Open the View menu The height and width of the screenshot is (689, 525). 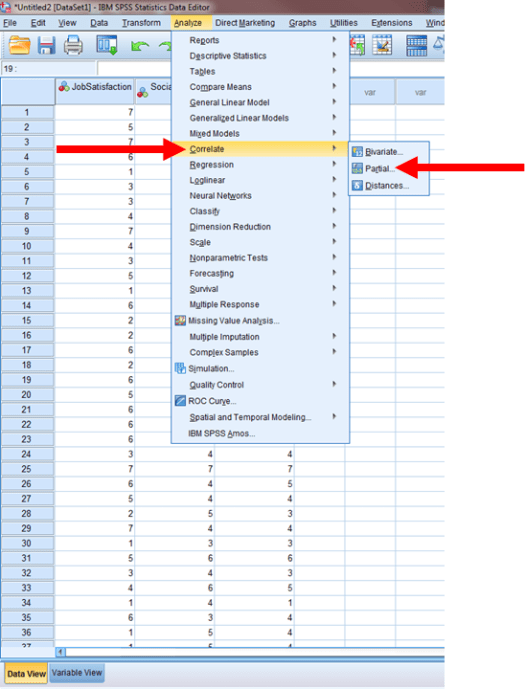[67, 23]
